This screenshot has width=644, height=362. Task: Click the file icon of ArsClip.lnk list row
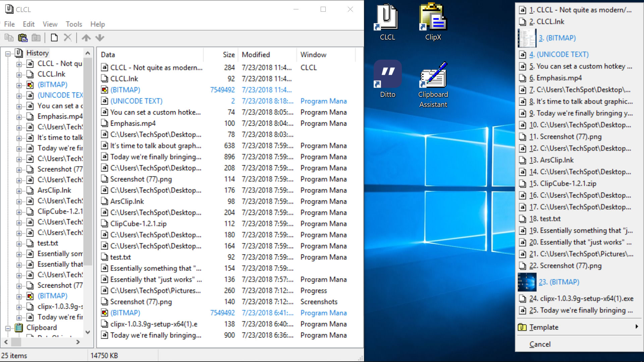click(x=105, y=201)
